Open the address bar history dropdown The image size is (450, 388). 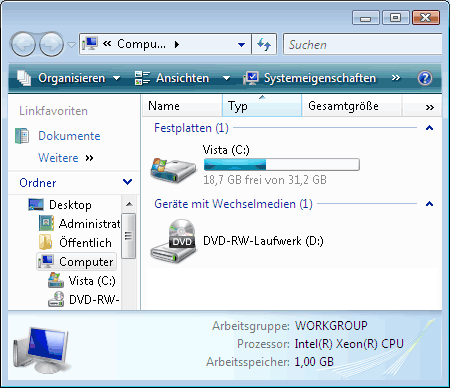click(x=242, y=44)
